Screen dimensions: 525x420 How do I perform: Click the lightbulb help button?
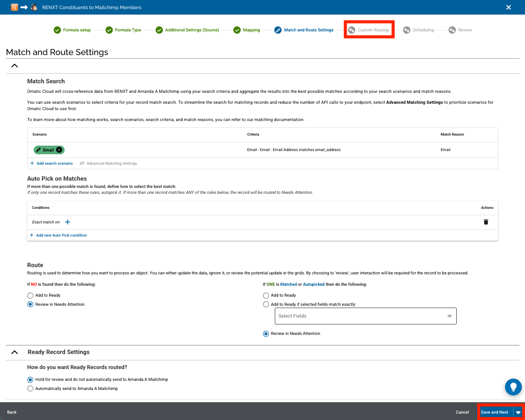pos(513,387)
